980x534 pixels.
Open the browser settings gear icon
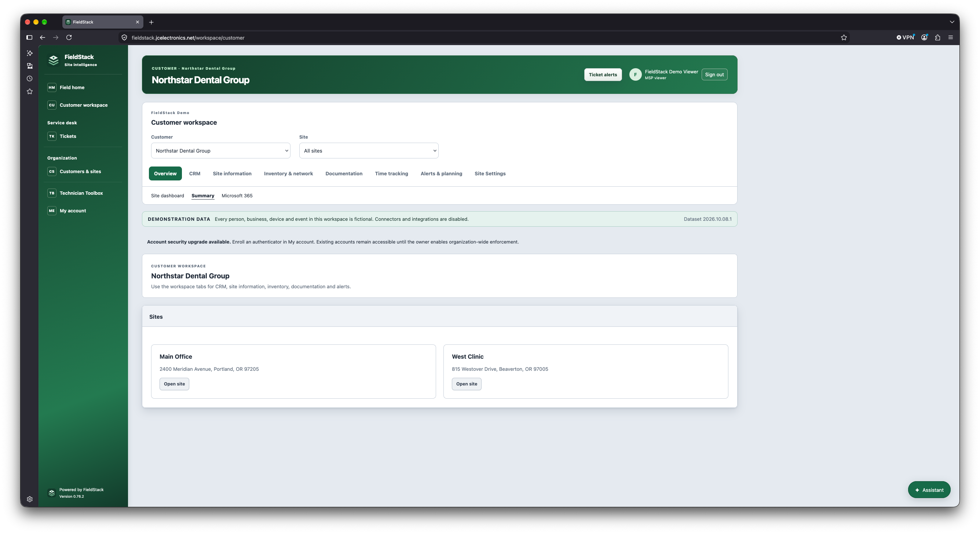point(30,499)
